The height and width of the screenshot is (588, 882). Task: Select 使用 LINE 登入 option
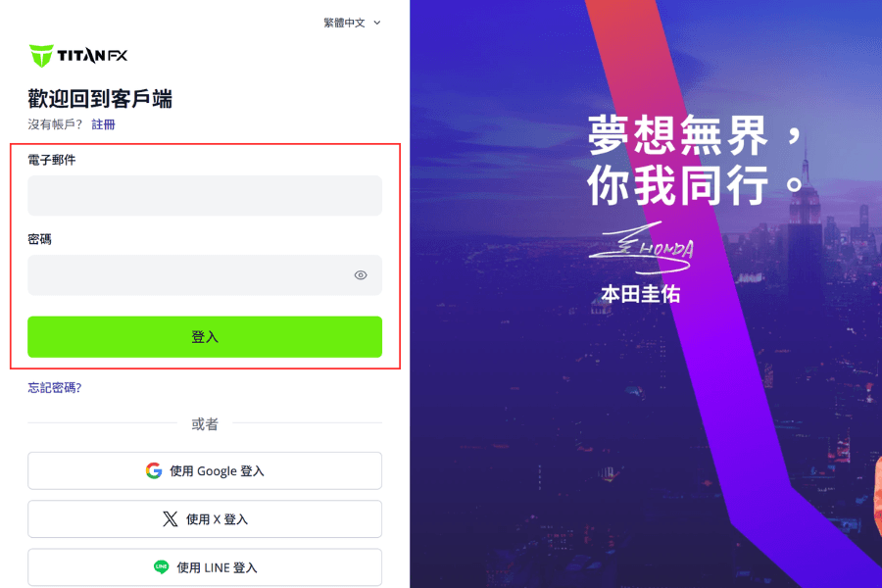(x=205, y=566)
